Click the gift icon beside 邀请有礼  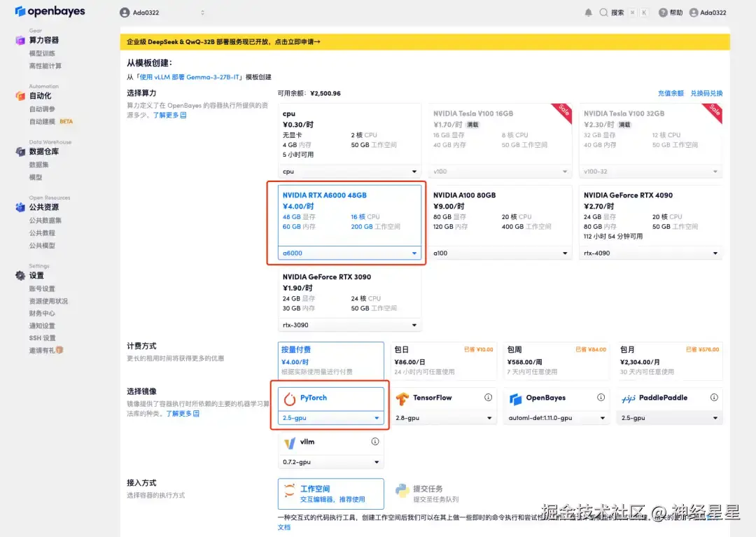click(59, 350)
